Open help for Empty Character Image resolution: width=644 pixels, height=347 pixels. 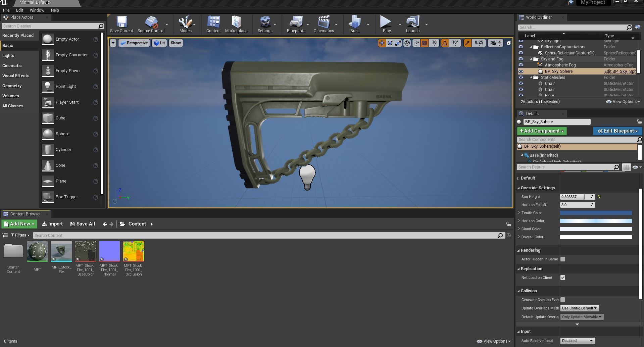(x=96, y=55)
